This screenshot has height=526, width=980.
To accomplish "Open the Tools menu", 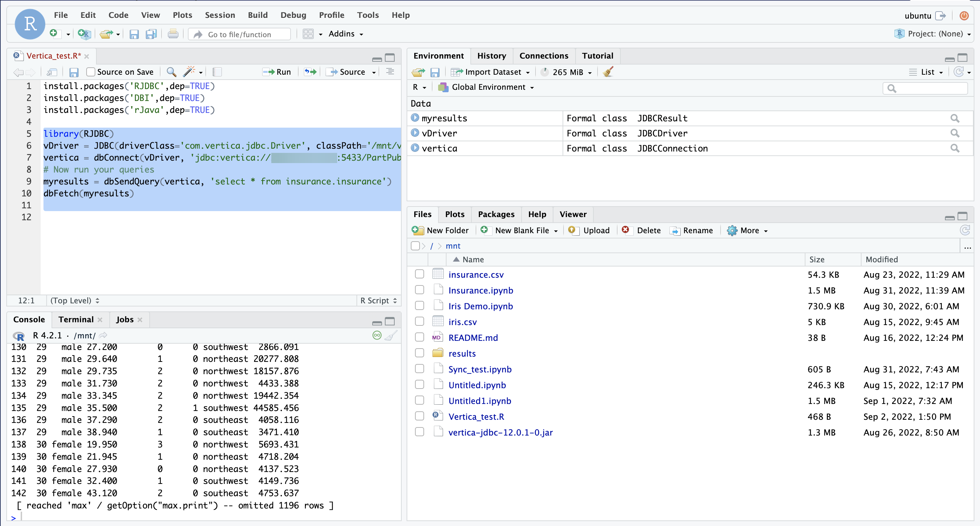I will click(x=367, y=15).
